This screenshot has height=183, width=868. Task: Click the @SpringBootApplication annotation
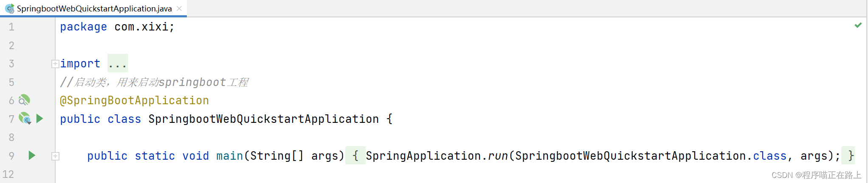click(134, 100)
